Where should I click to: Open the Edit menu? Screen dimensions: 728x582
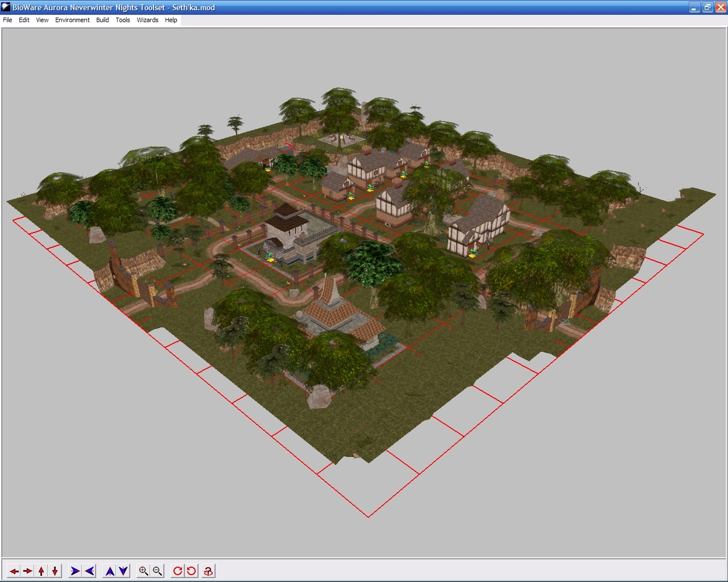tap(24, 20)
